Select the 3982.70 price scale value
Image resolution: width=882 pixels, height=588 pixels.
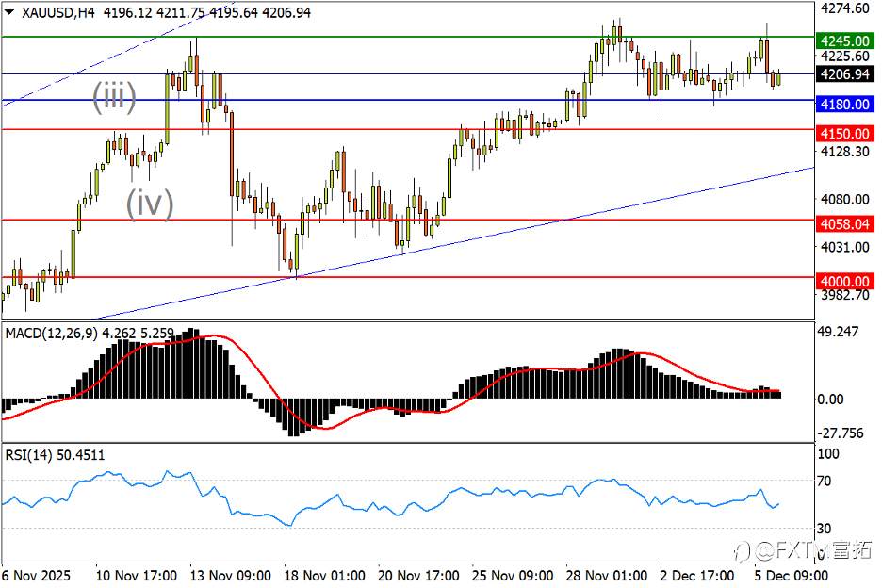coord(845,294)
